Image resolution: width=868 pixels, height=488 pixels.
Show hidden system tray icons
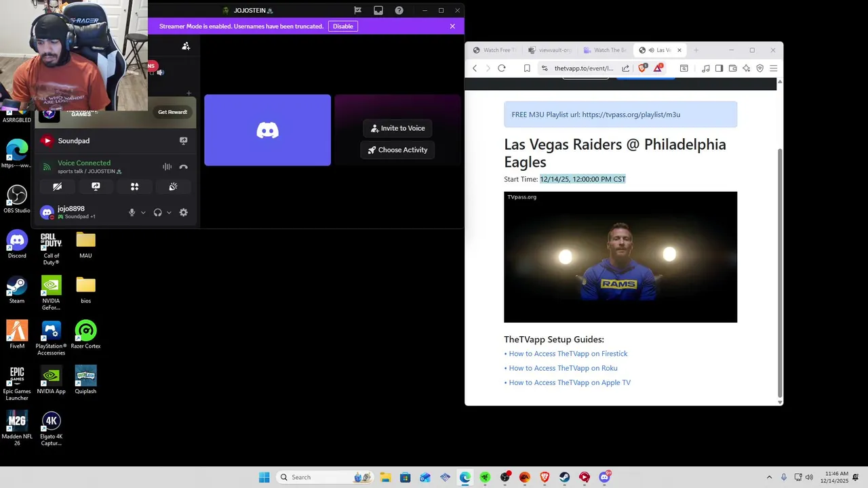point(769,477)
